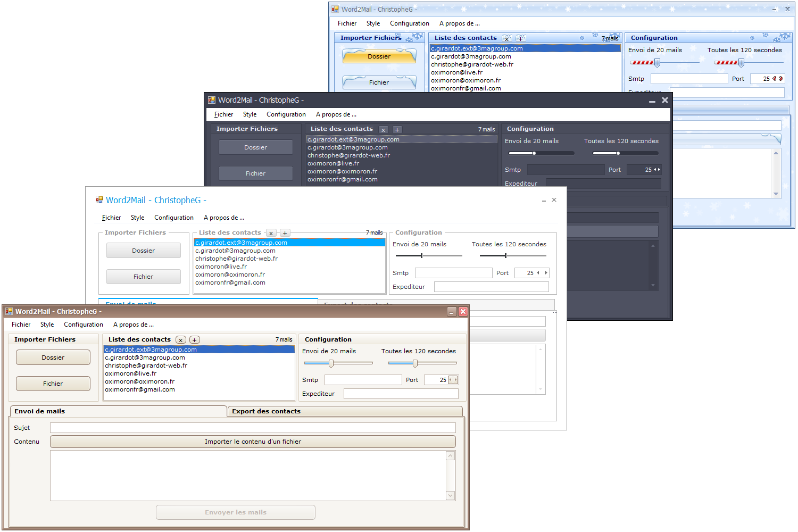798x532 pixels.
Task: Click Fichier import button in brown window
Action: point(53,384)
